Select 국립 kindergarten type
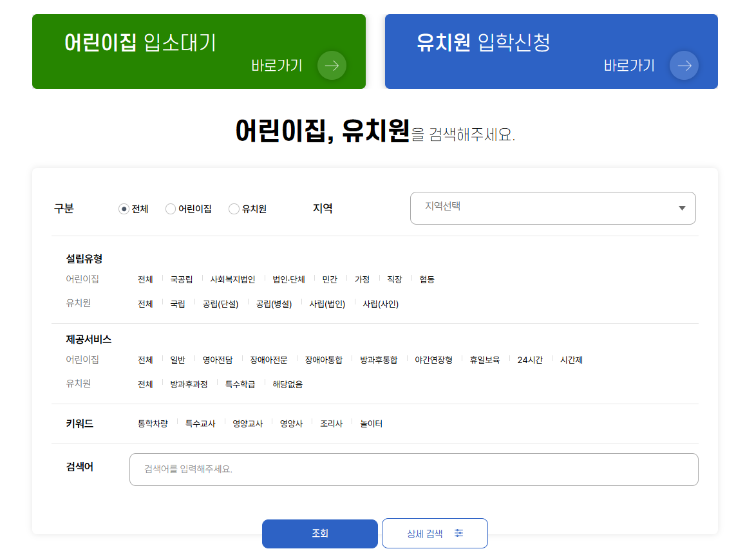745x560 pixels. [178, 304]
